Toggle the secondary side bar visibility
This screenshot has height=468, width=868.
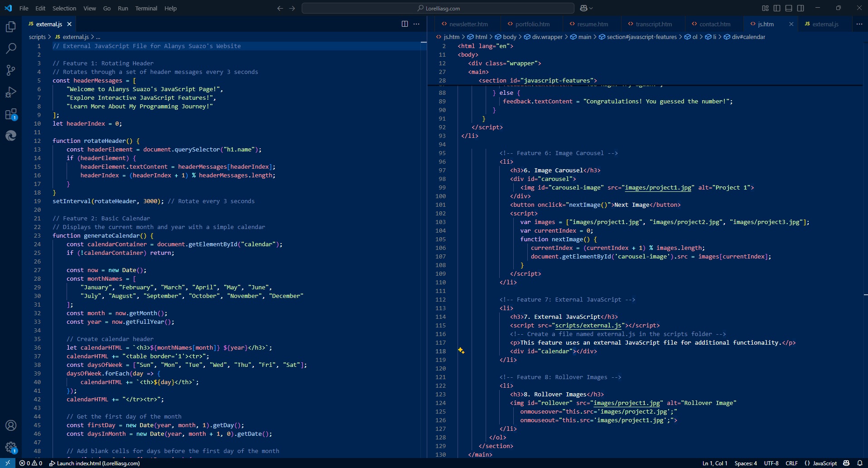coord(800,8)
